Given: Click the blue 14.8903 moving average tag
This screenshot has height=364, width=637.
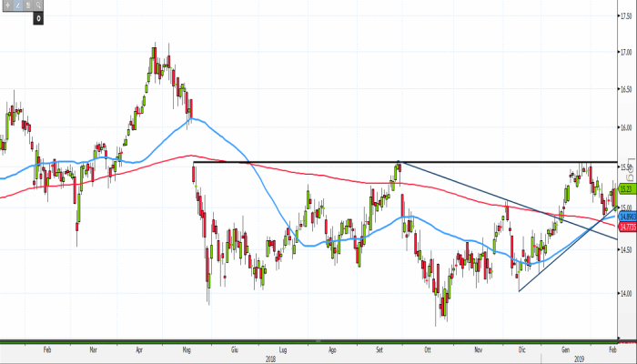Looking at the screenshot, I should [x=627, y=217].
